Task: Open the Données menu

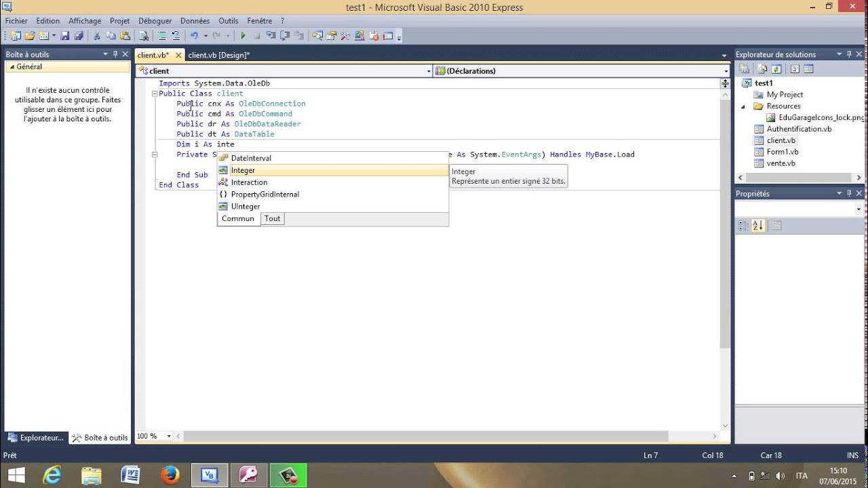Action: pyautogui.click(x=195, y=21)
